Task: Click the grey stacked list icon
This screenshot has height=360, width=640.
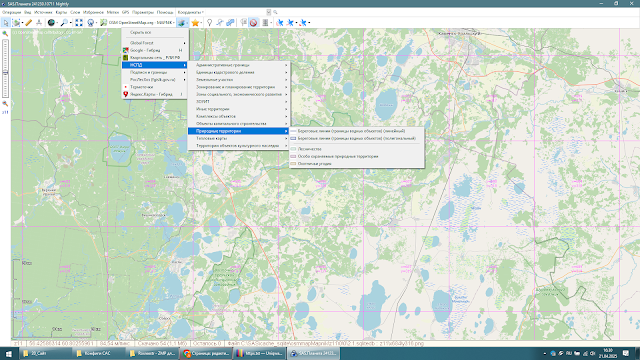Action: 265,23
